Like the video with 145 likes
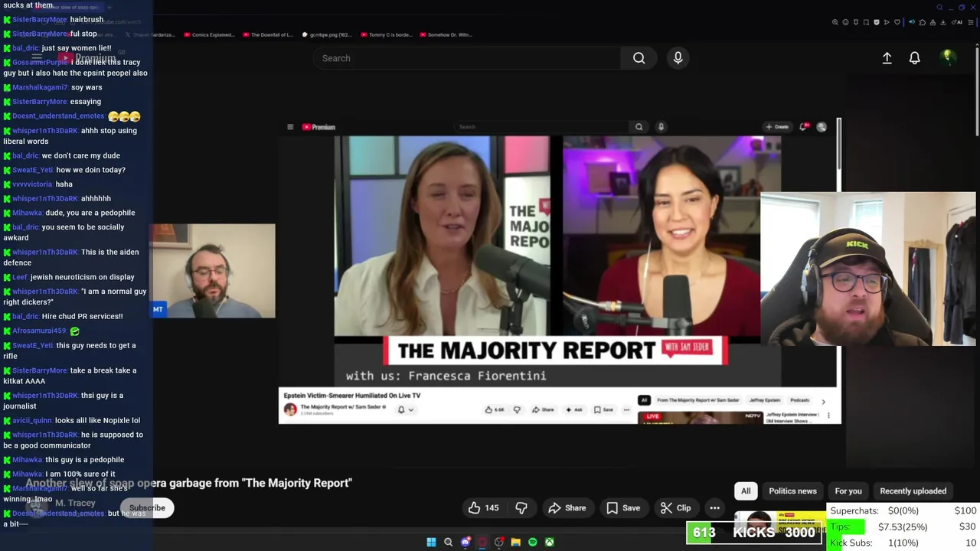The width and height of the screenshot is (980, 551). pyautogui.click(x=483, y=507)
